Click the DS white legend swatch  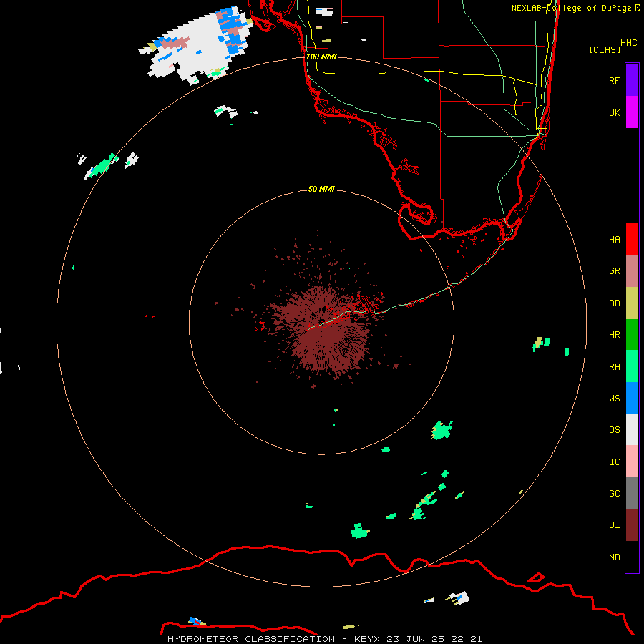click(x=632, y=429)
